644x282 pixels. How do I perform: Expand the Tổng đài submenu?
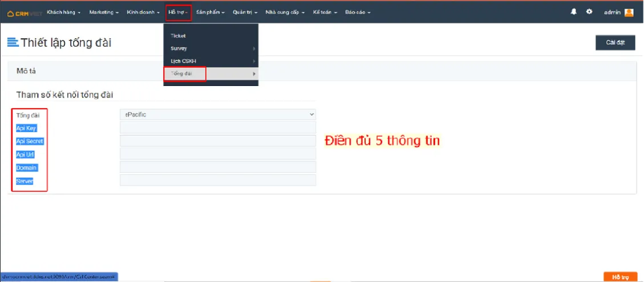coord(210,74)
